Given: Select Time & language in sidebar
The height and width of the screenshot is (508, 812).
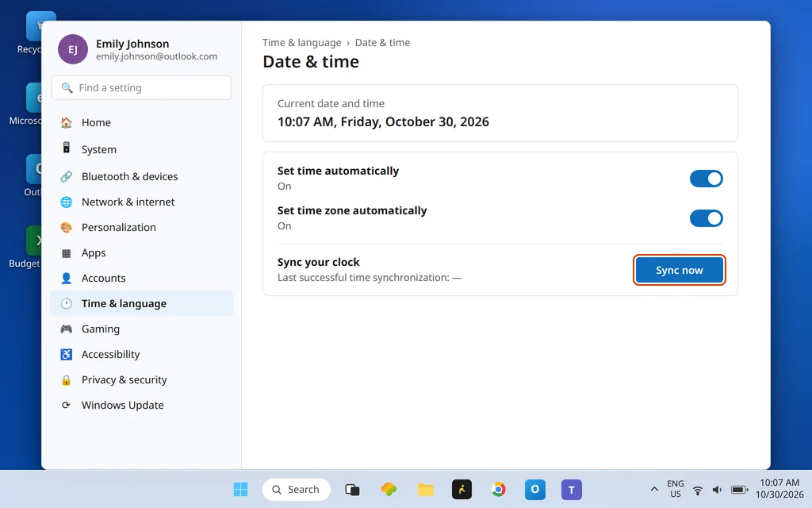Looking at the screenshot, I should [141, 304].
